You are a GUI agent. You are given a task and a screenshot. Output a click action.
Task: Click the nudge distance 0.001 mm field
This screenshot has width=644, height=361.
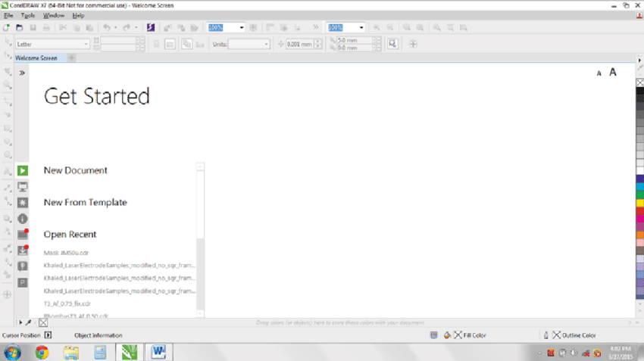click(299, 44)
